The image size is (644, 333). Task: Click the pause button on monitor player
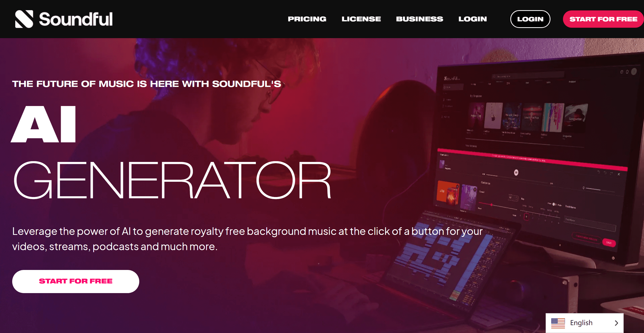[516, 173]
